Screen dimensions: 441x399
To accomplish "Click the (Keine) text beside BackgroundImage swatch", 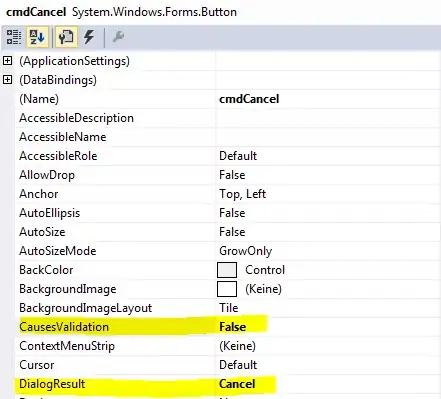I will click(x=263, y=289).
